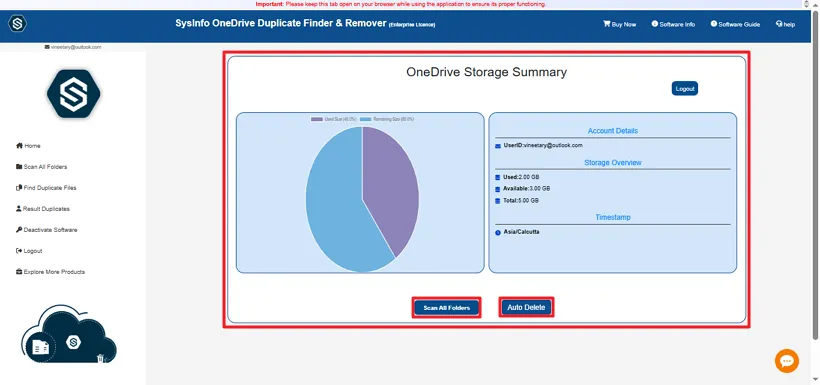Click the Available:3.00 GB value
820x385 pixels.
click(526, 189)
